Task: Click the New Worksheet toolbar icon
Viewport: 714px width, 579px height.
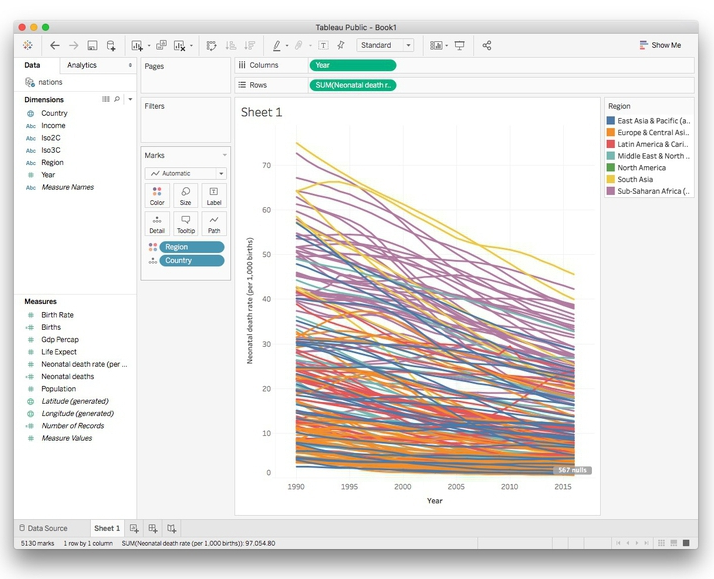Action: [x=137, y=45]
